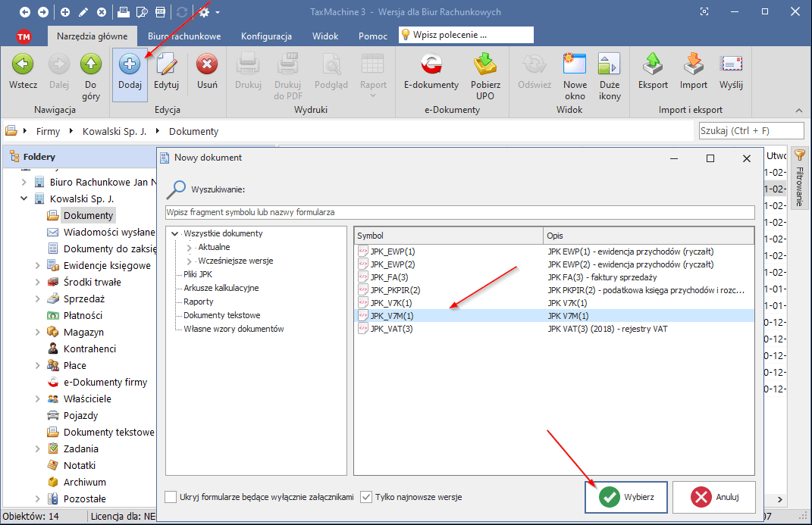Toggle Ukryj formularze będące wyłącznie załącznikami checkbox
812x525 pixels.
[171, 497]
